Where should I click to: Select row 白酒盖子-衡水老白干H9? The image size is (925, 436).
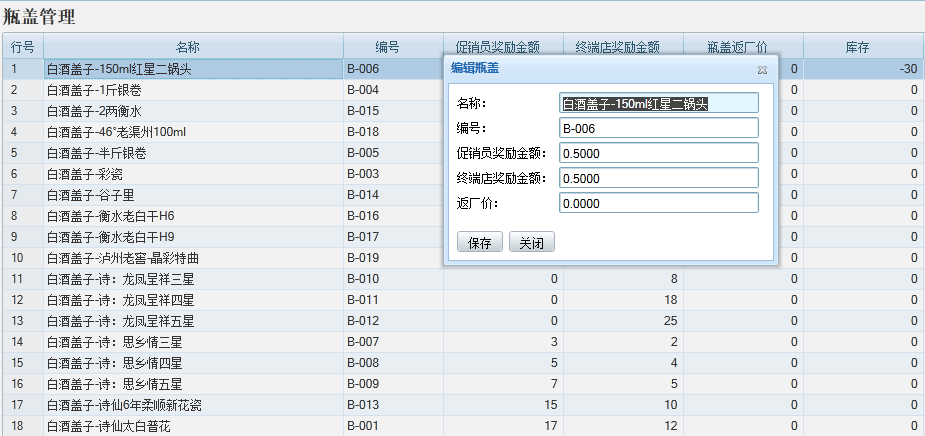(x=193, y=237)
